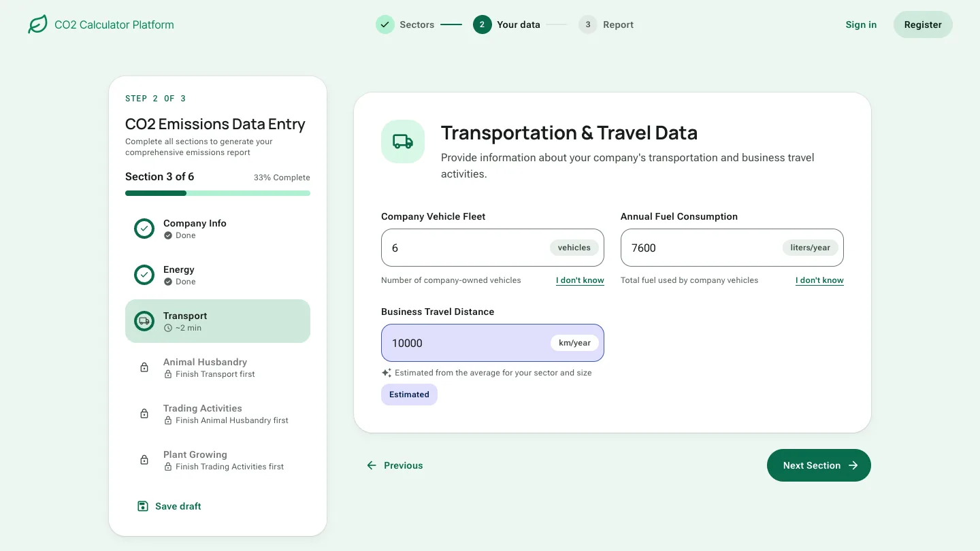Select the locked Trading Activities section

click(218, 414)
